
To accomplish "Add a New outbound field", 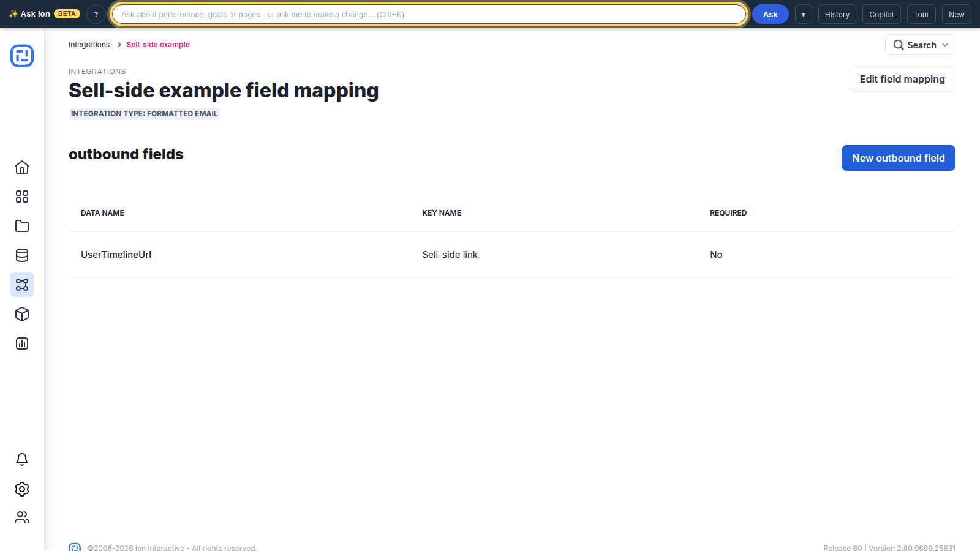I will pos(898,158).
